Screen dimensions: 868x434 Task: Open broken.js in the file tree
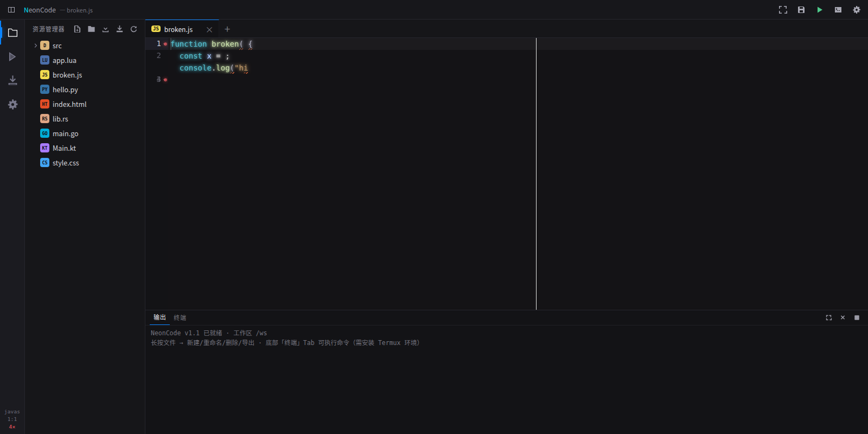(85, 75)
